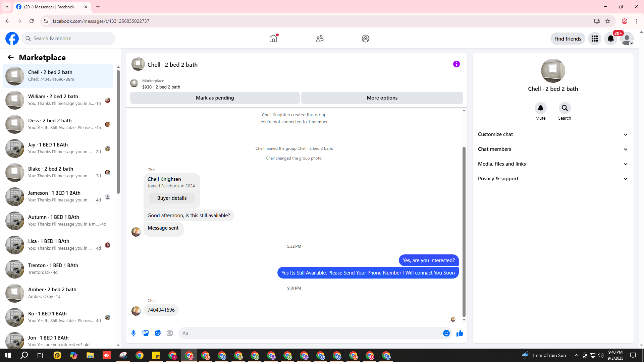Open the Dess 2 bed 2 bath chat

(x=58, y=124)
